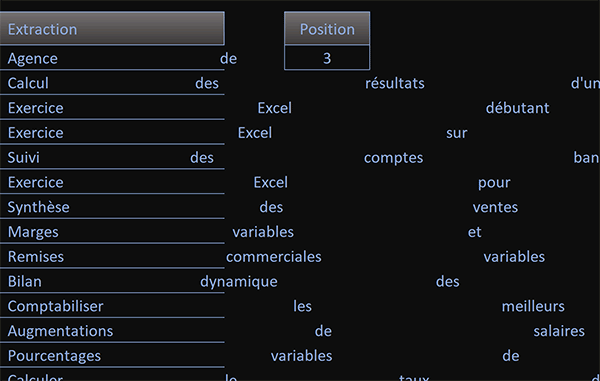Click the word commerciales
Screen dimensions: 600x381
[274, 257]
